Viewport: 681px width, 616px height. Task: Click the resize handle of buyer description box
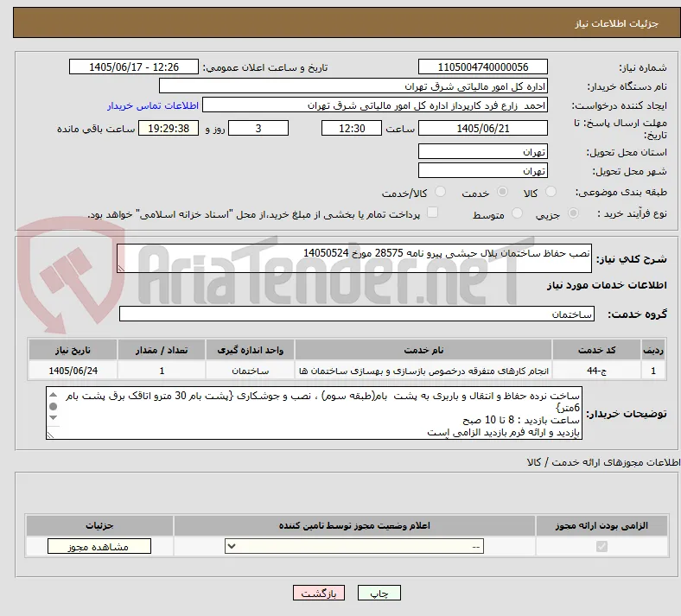[x=50, y=435]
